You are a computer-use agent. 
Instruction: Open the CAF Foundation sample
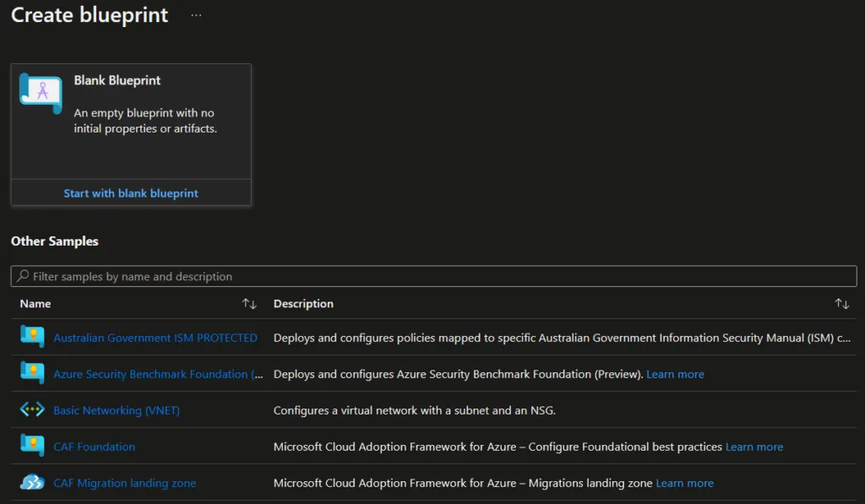(x=95, y=447)
